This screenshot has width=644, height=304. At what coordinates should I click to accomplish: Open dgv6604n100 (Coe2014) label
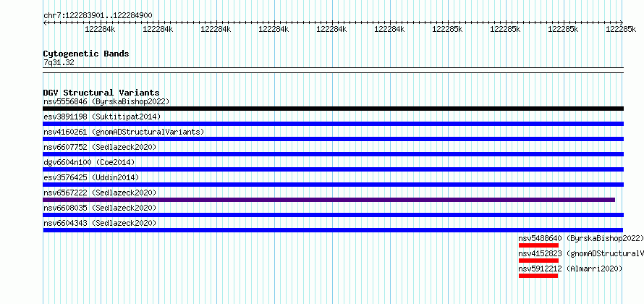click(x=89, y=162)
